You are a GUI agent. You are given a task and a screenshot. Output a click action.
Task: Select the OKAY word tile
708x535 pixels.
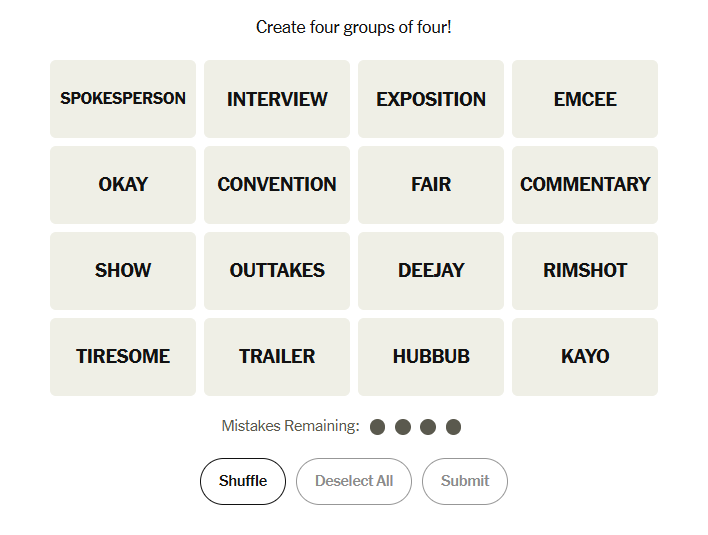(x=123, y=185)
